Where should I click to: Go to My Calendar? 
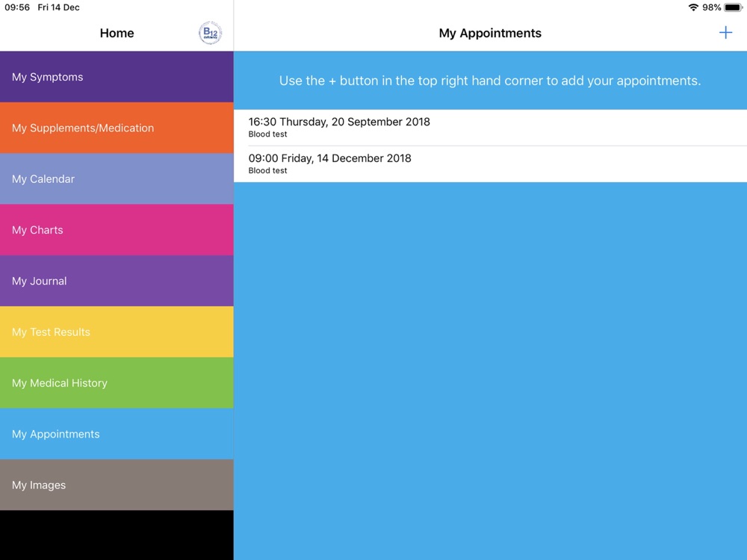pyautogui.click(x=117, y=179)
